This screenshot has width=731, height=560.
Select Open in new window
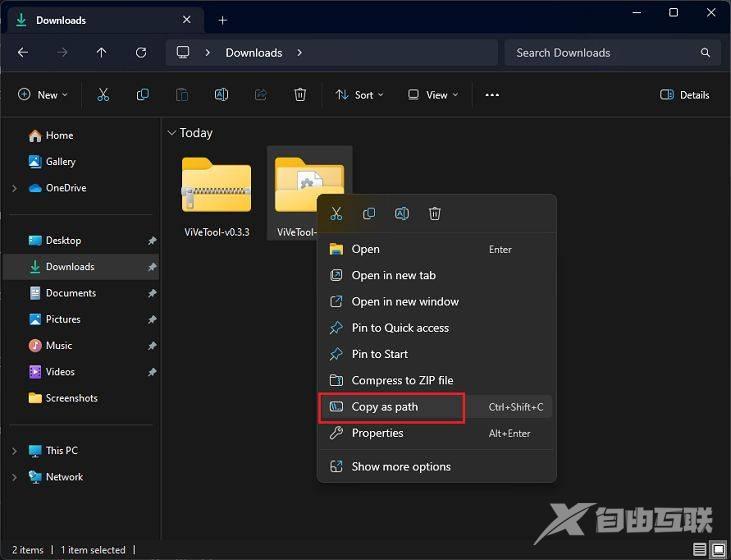pyautogui.click(x=437, y=302)
